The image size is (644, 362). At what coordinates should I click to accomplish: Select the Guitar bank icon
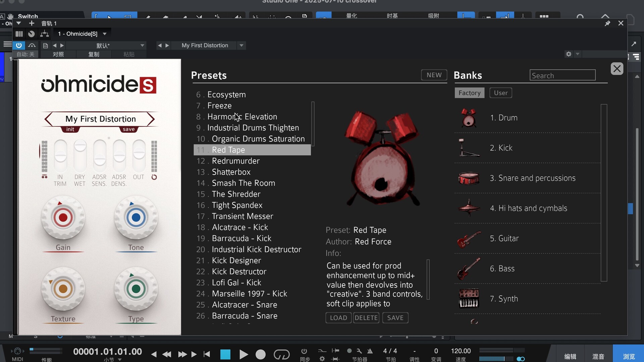pos(469,239)
